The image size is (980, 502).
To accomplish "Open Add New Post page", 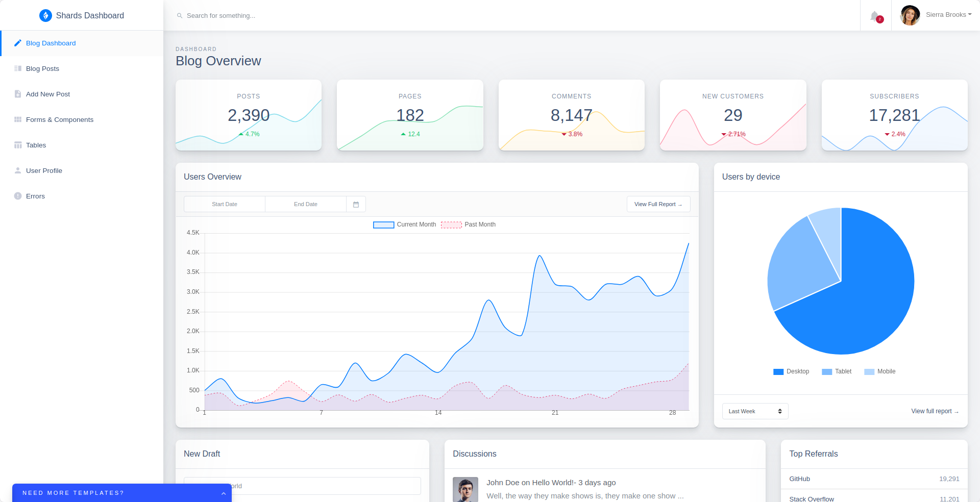I will 82,94.
